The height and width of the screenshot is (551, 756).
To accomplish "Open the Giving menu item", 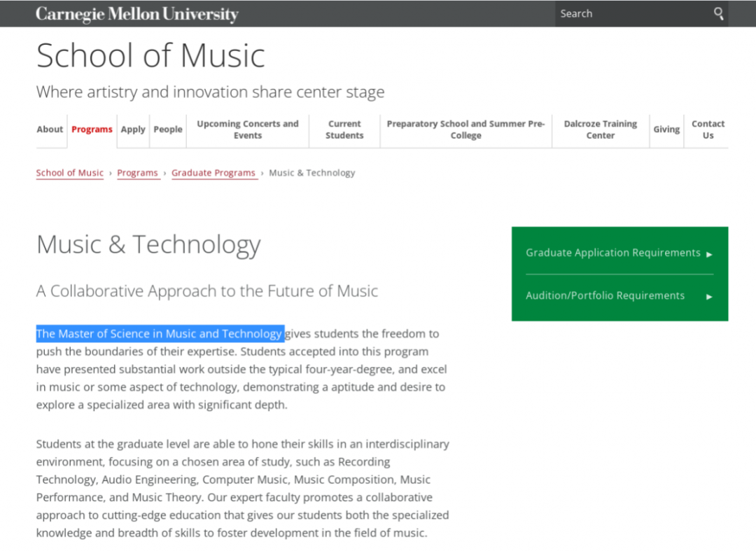I will click(x=666, y=130).
